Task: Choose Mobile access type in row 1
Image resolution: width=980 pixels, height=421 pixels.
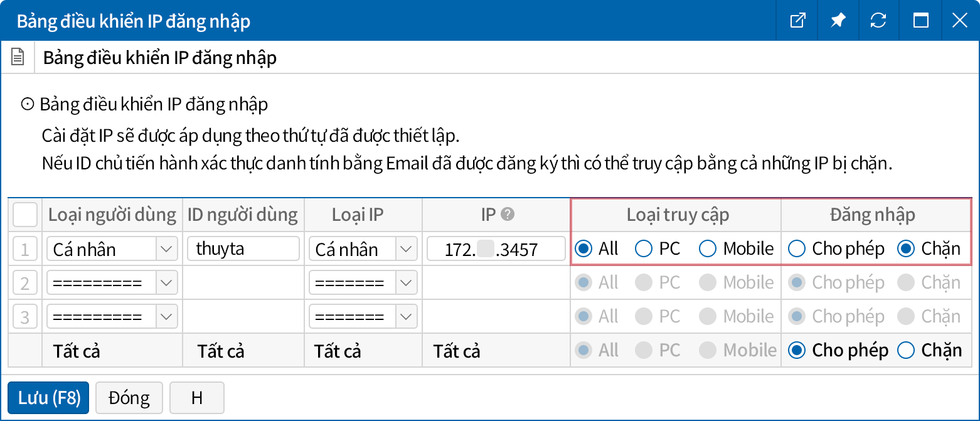Action: 708,249
